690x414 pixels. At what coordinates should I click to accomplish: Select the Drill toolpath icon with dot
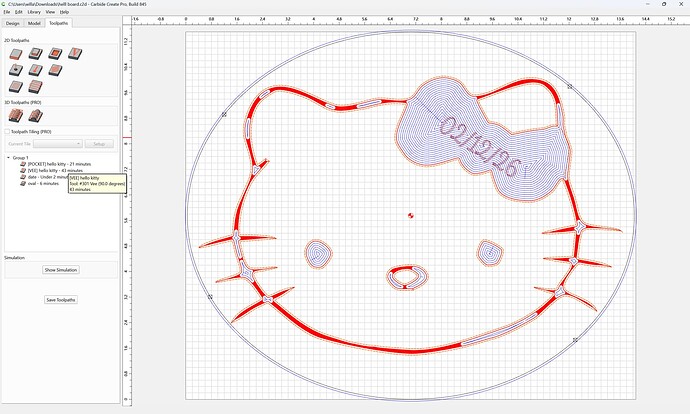tap(16, 70)
